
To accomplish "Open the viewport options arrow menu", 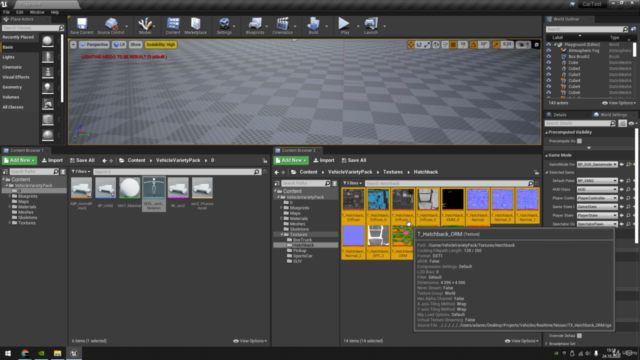I will click(73, 44).
